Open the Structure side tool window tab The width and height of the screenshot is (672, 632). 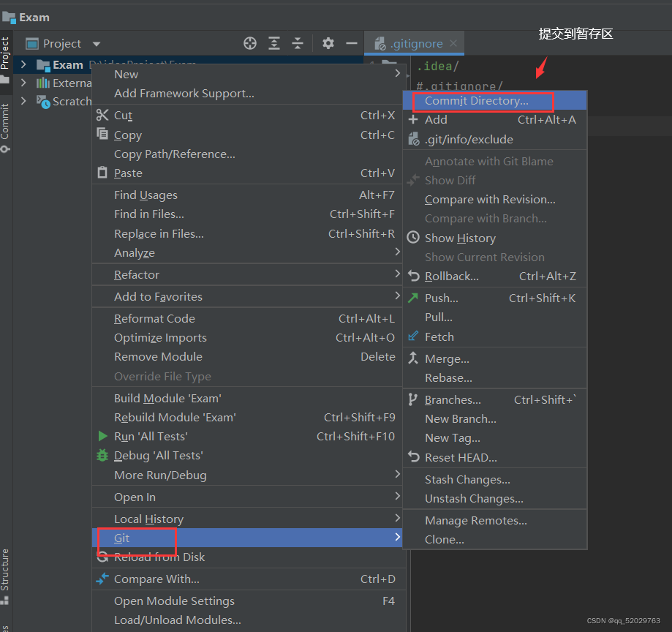click(x=5, y=576)
